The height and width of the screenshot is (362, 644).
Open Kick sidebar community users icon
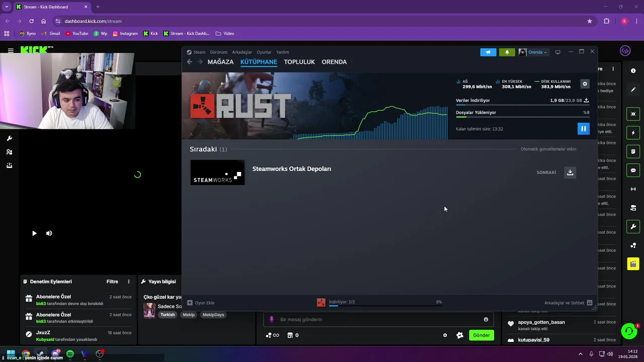(9, 152)
